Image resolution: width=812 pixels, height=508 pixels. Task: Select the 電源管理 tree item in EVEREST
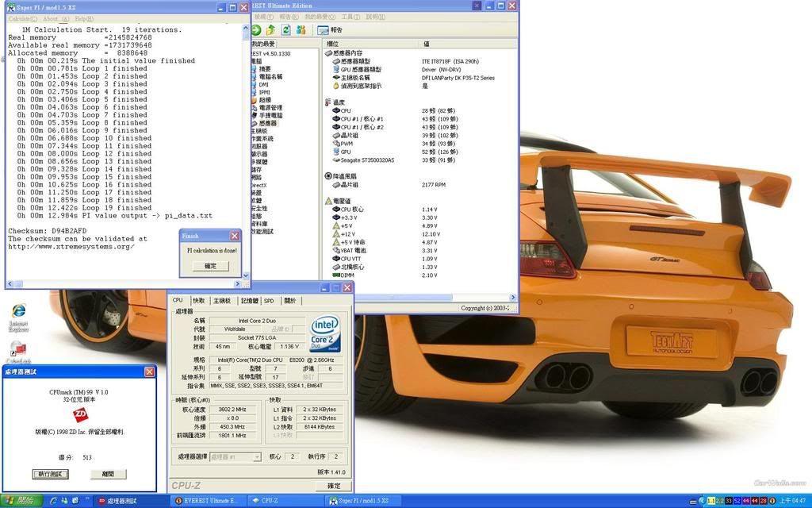point(270,108)
